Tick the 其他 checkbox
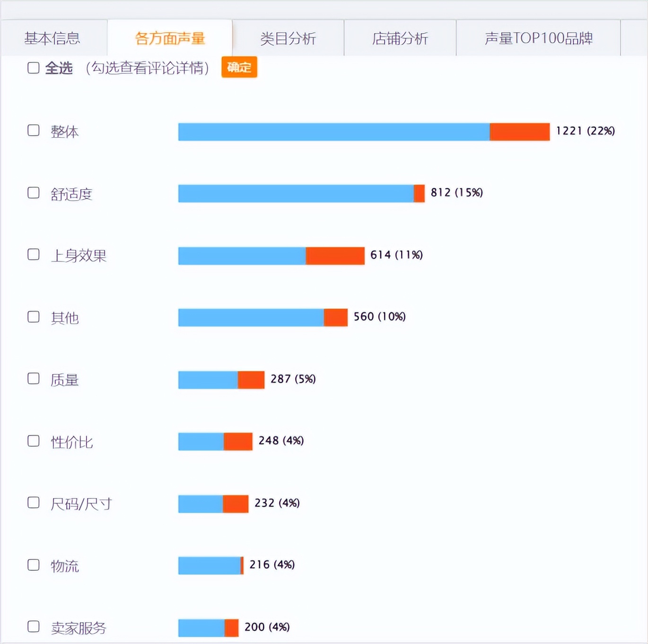This screenshot has height=644, width=648. (x=33, y=317)
